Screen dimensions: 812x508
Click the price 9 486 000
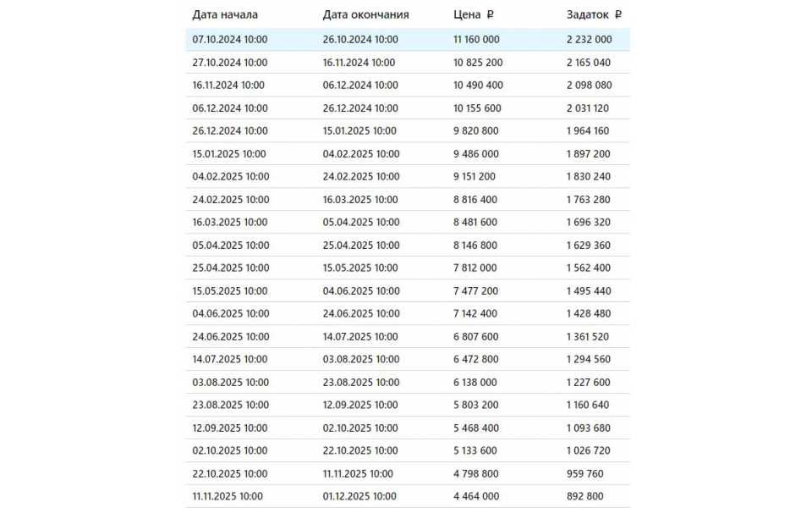(476, 154)
